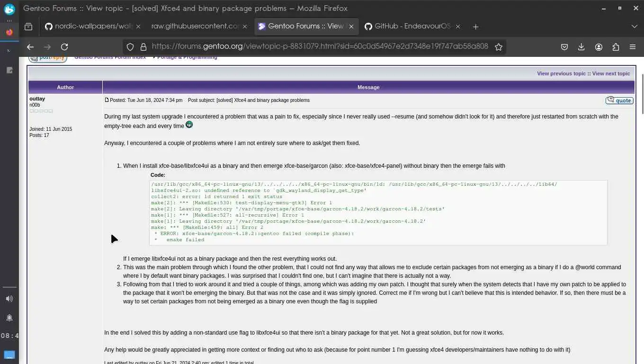Click the Message column header

(x=368, y=87)
